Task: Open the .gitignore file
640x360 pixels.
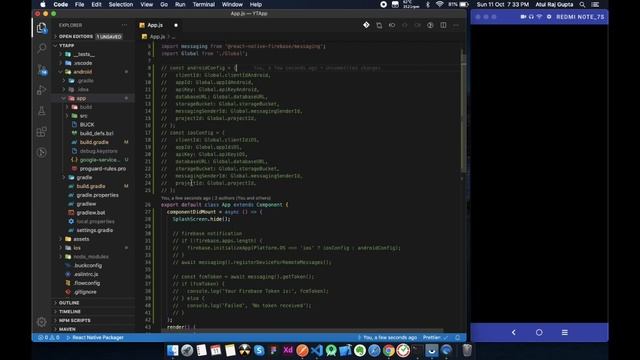Action: coord(85,292)
